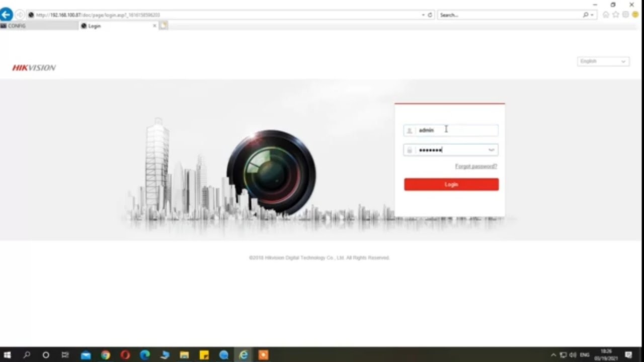Open the Mail app from taskbar
644x362 pixels.
pyautogui.click(x=86, y=355)
